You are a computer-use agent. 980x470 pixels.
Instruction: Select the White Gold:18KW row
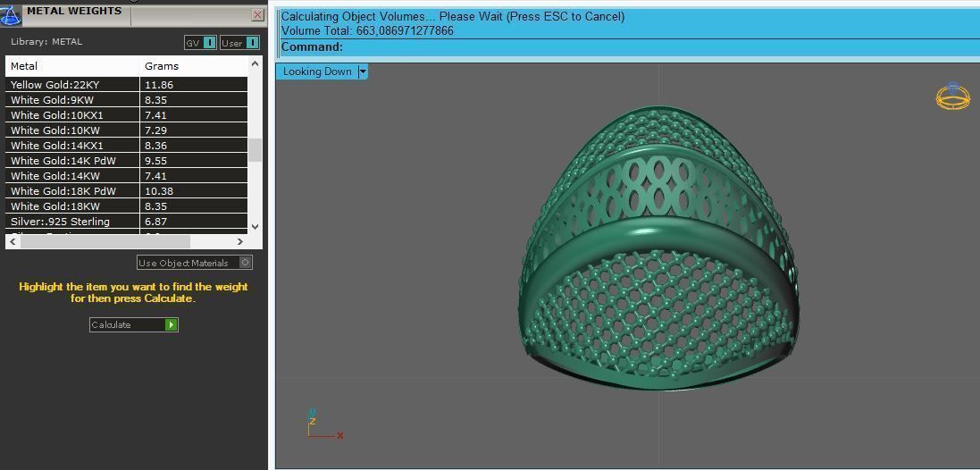[127, 206]
